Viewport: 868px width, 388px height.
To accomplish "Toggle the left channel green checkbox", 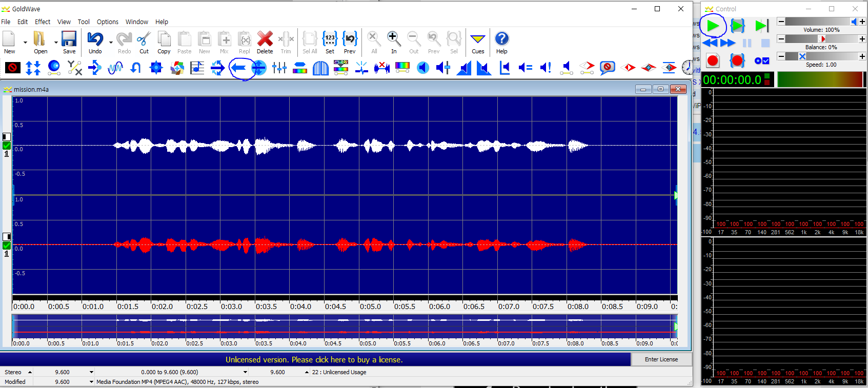I will pos(7,146).
